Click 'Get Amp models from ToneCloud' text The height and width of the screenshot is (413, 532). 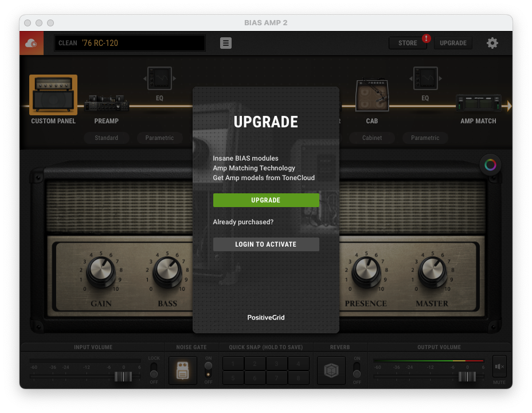coord(264,178)
